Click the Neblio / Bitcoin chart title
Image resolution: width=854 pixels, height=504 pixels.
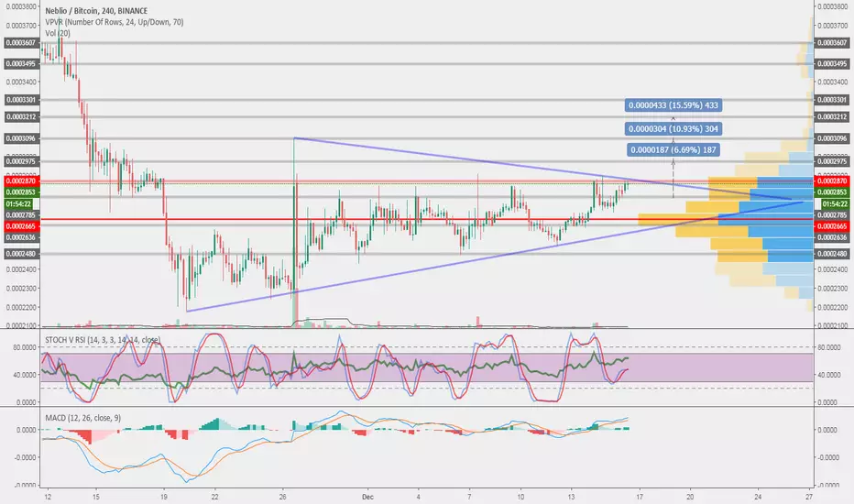tap(96, 11)
